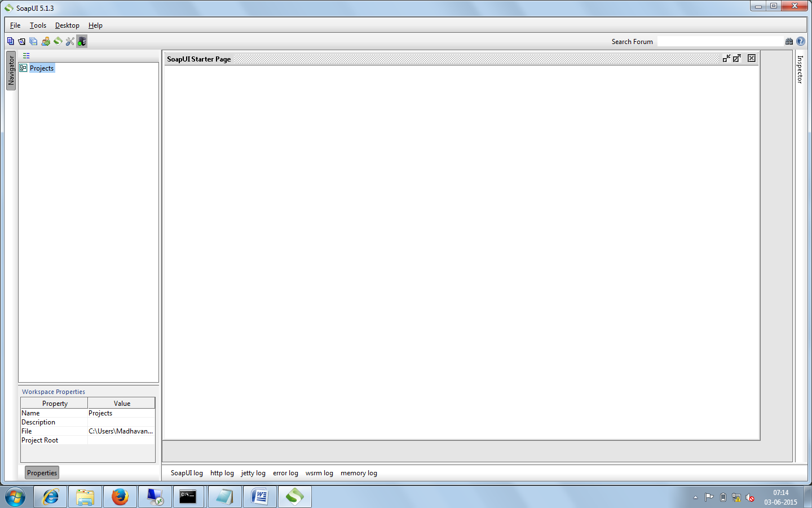Show the SoapUI log tab
Screen dimensions: 812x508
[187, 473]
